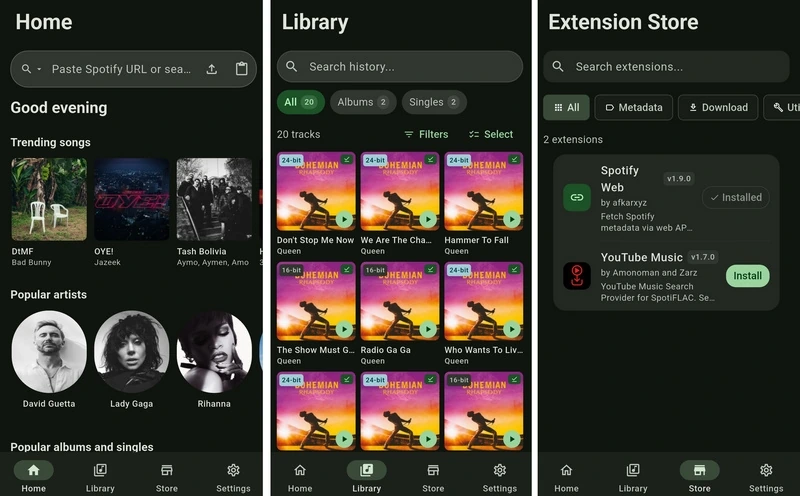The height and width of the screenshot is (496, 800).
Task: Click Home tab icon in Home screen navigation
Action: click(34, 470)
